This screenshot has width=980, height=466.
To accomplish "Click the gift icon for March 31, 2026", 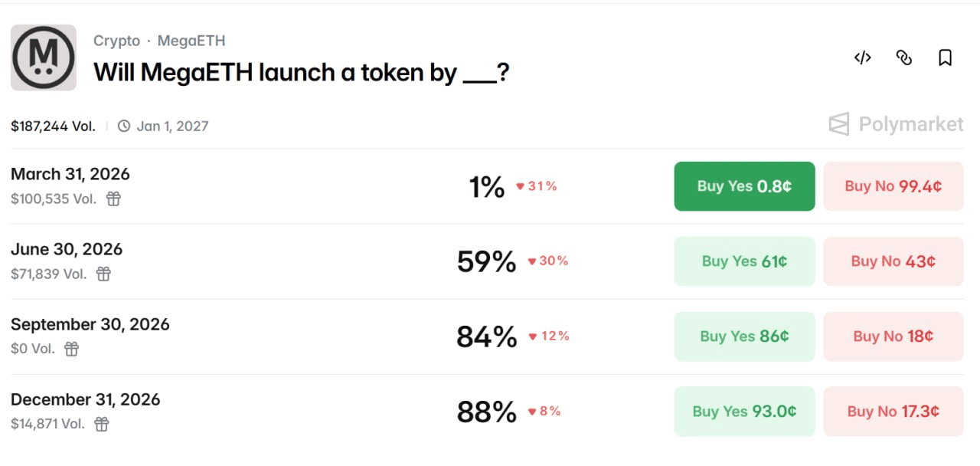I will [x=113, y=199].
